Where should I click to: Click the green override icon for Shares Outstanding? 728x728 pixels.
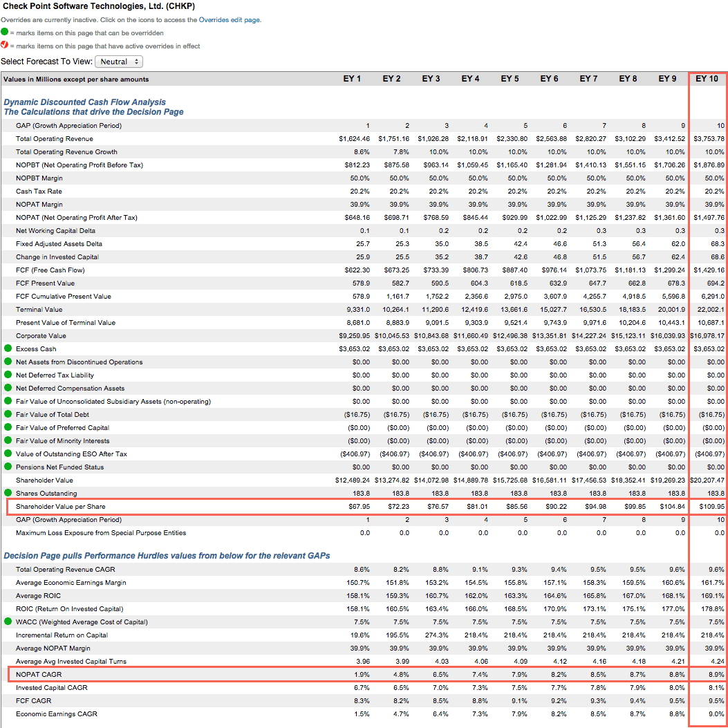click(x=8, y=493)
